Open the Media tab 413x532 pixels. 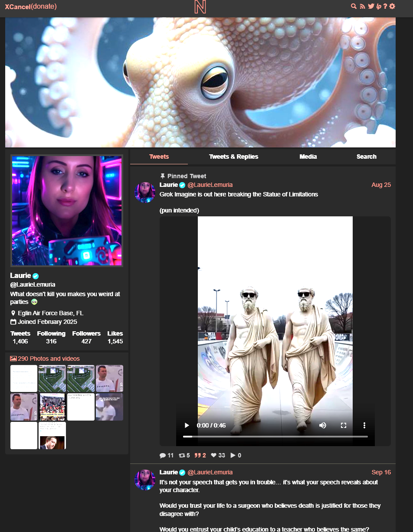coord(308,157)
